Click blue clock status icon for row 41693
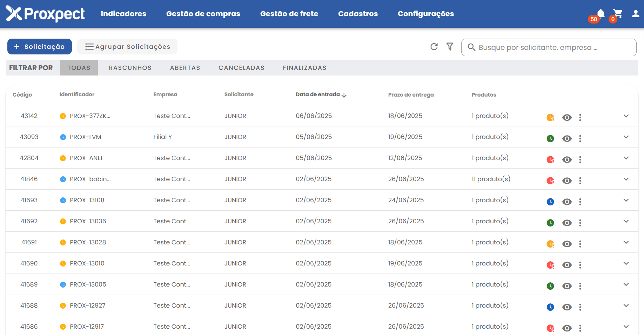644x335 pixels. tap(550, 202)
